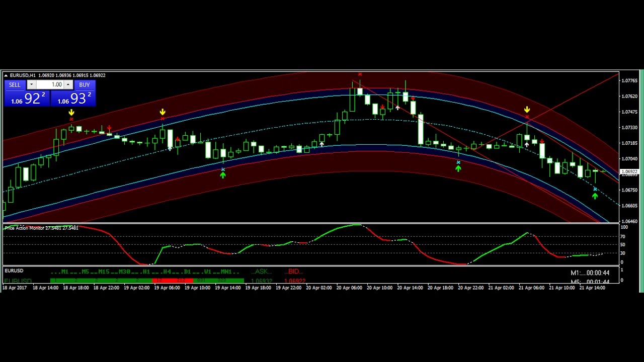Decrease lot volume with the down arrow
The width and height of the screenshot is (644, 362).
click(31, 85)
